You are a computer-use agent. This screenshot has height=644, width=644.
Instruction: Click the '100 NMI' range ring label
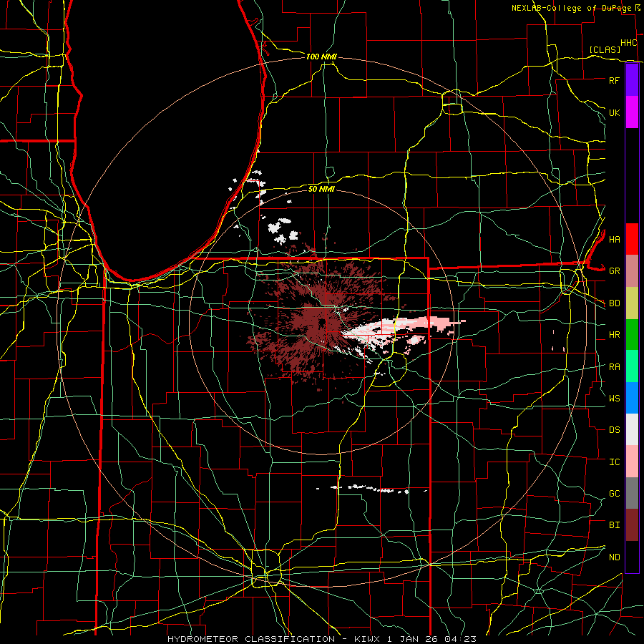(x=321, y=57)
